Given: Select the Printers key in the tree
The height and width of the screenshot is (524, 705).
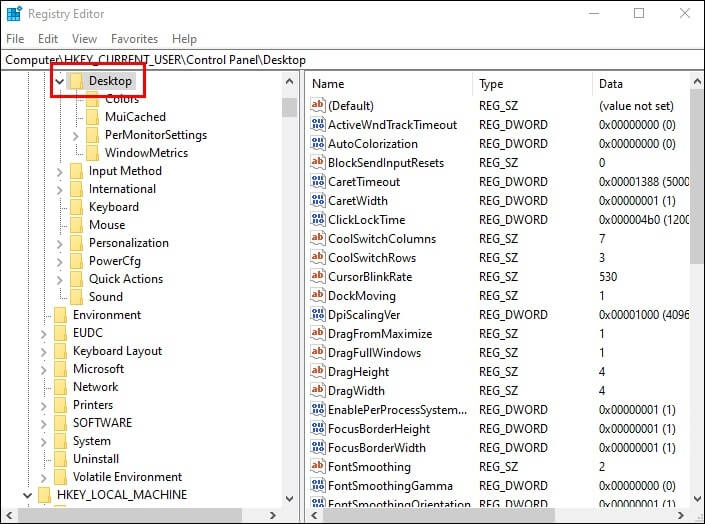Looking at the screenshot, I should [x=93, y=405].
